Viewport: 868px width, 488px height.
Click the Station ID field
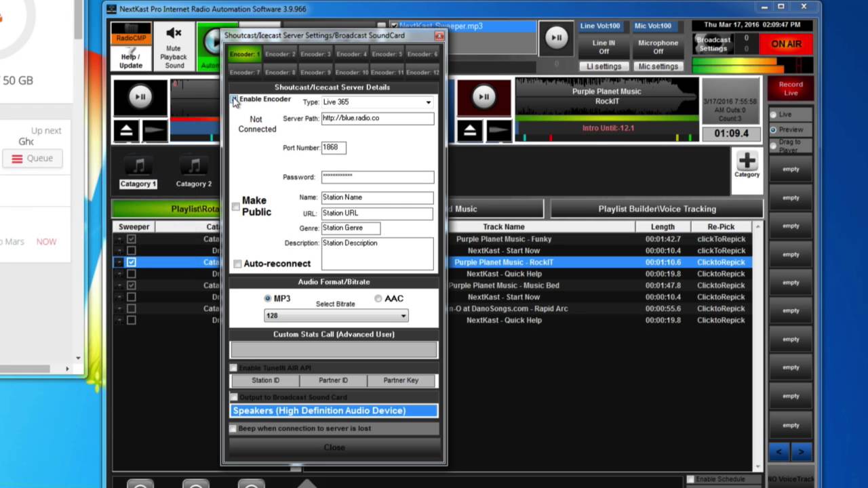(265, 381)
